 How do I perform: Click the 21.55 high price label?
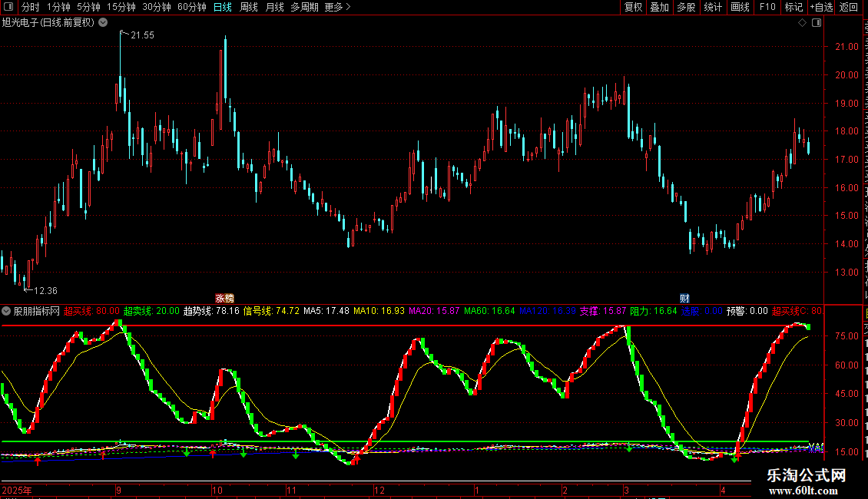(142, 35)
